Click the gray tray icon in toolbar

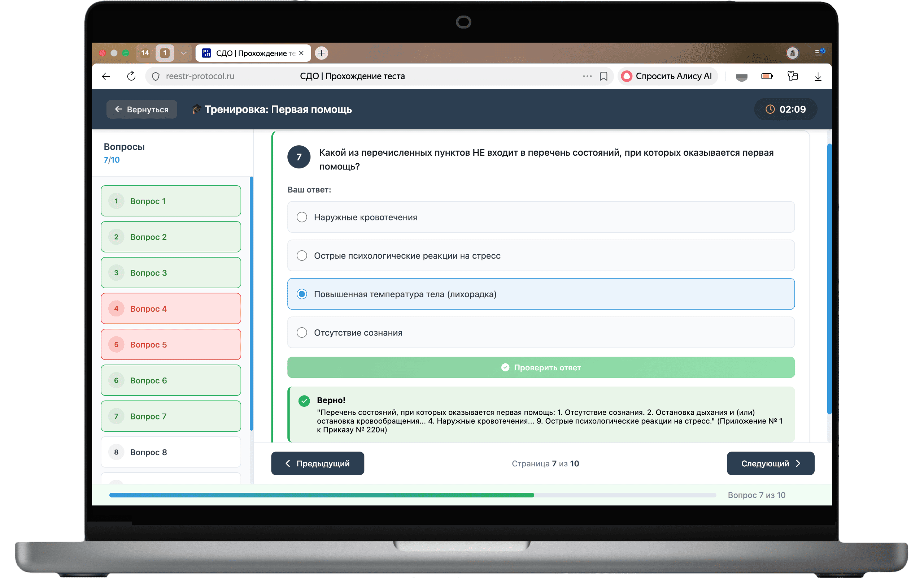[741, 77]
